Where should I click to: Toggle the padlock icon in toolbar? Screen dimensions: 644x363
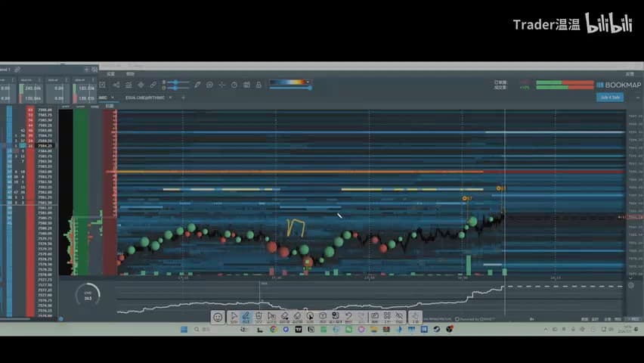point(259,85)
